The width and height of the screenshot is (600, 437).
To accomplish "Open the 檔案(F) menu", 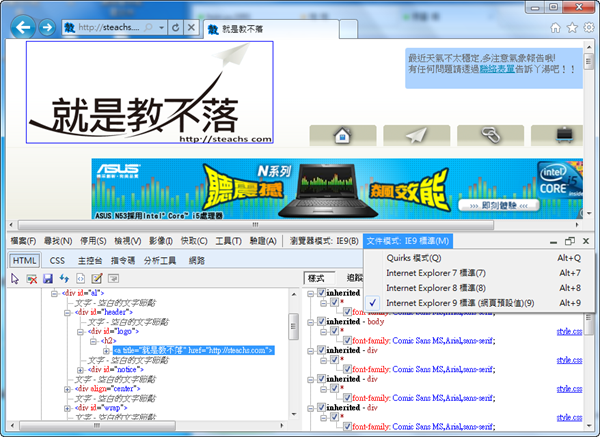I will tap(23, 241).
